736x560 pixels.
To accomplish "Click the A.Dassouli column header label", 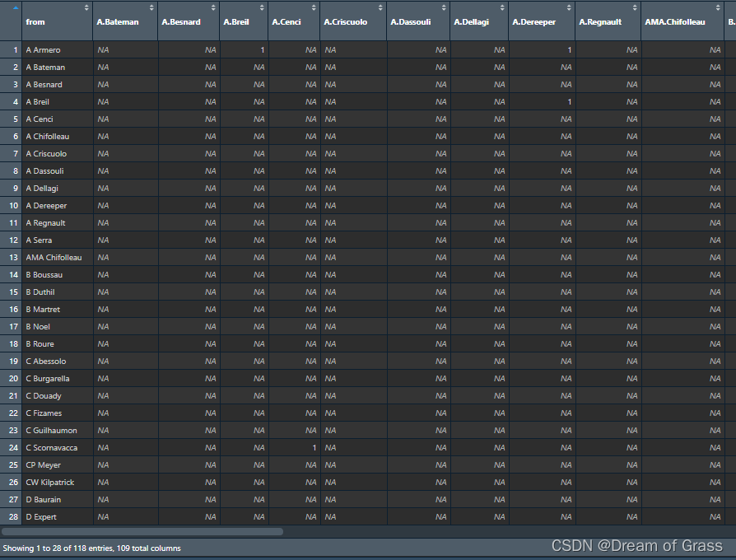I will pyautogui.click(x=410, y=22).
